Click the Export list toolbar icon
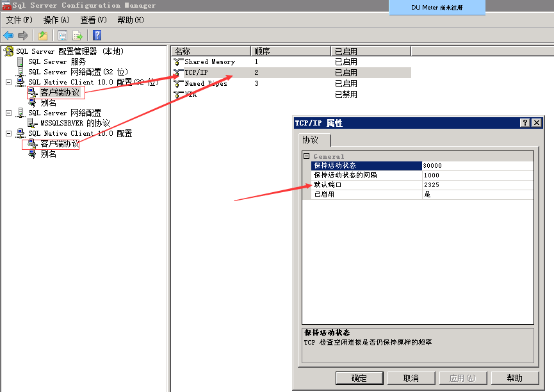 point(77,35)
